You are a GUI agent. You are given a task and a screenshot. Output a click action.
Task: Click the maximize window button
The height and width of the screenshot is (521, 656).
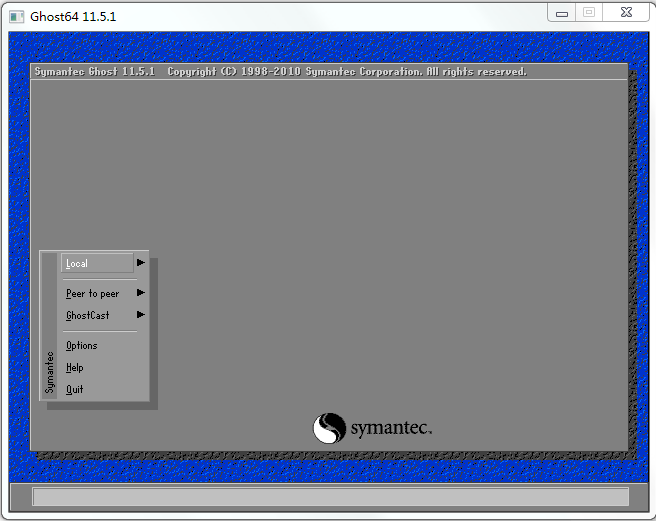coord(589,12)
